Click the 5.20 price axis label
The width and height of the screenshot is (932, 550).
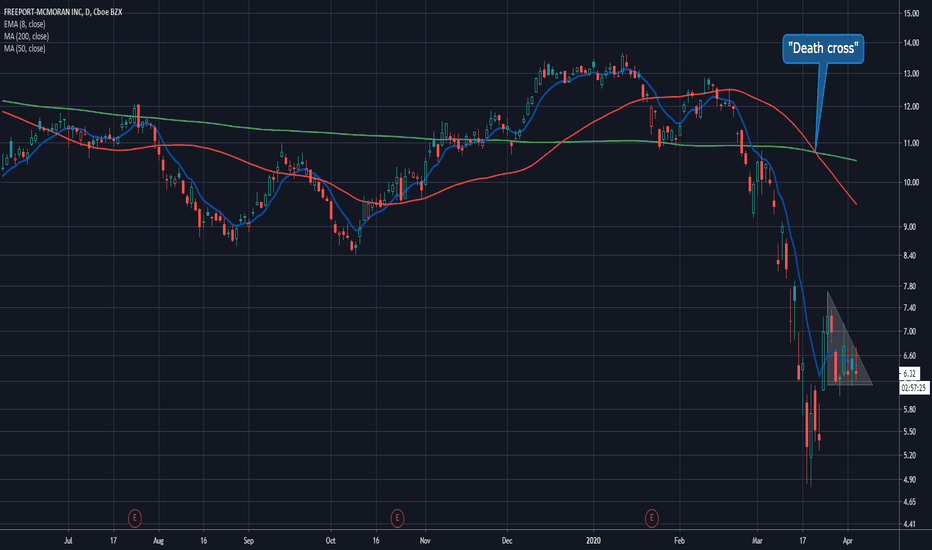tap(909, 455)
